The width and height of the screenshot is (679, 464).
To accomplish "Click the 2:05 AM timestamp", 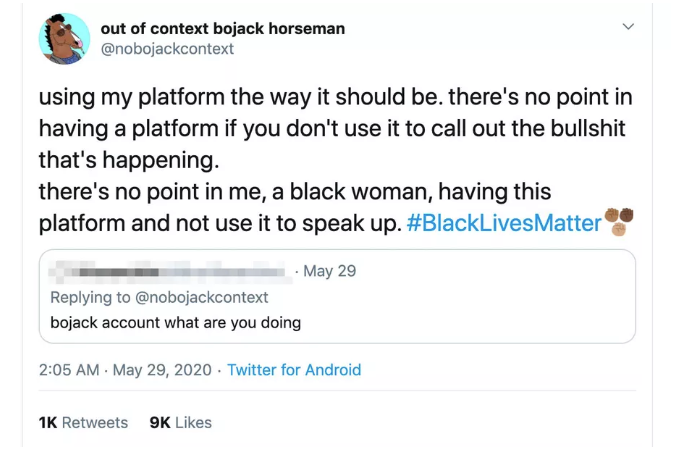I will [69, 370].
